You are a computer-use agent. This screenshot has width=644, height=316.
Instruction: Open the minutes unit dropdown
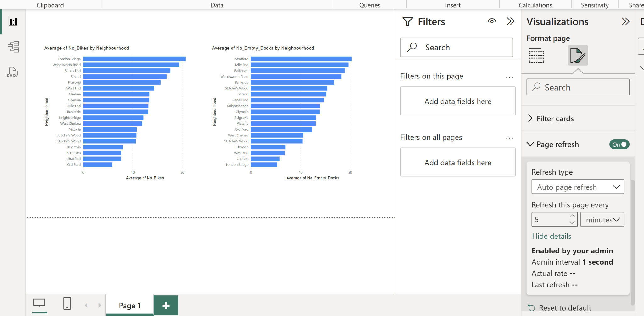[x=602, y=220]
